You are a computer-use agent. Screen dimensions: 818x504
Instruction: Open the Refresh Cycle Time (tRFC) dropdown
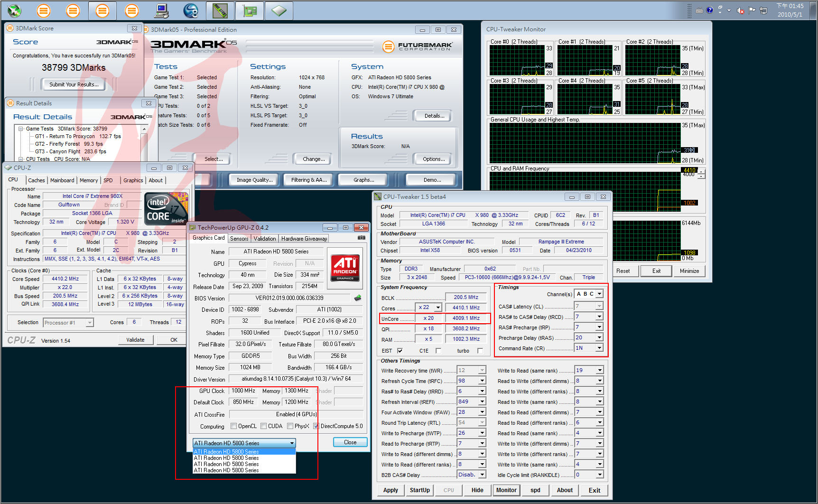click(482, 381)
